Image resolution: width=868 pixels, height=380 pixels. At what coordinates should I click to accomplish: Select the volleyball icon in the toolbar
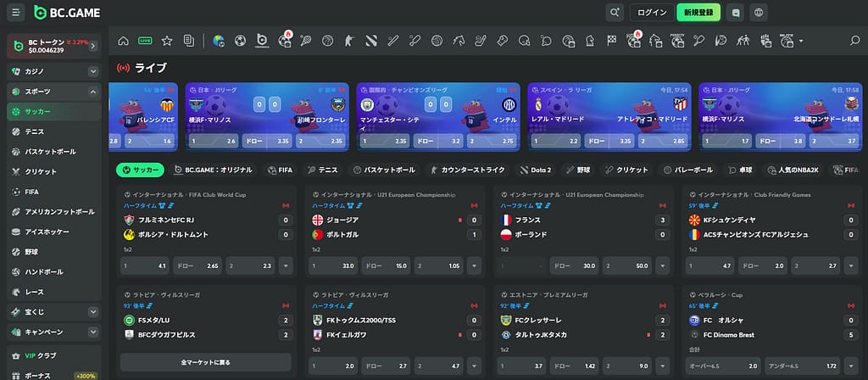[x=437, y=41]
